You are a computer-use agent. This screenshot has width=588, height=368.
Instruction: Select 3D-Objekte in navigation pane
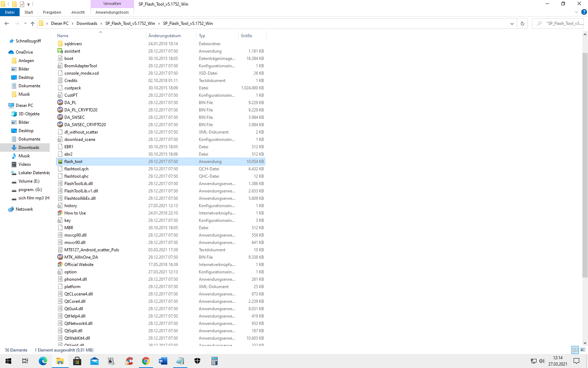coord(29,114)
